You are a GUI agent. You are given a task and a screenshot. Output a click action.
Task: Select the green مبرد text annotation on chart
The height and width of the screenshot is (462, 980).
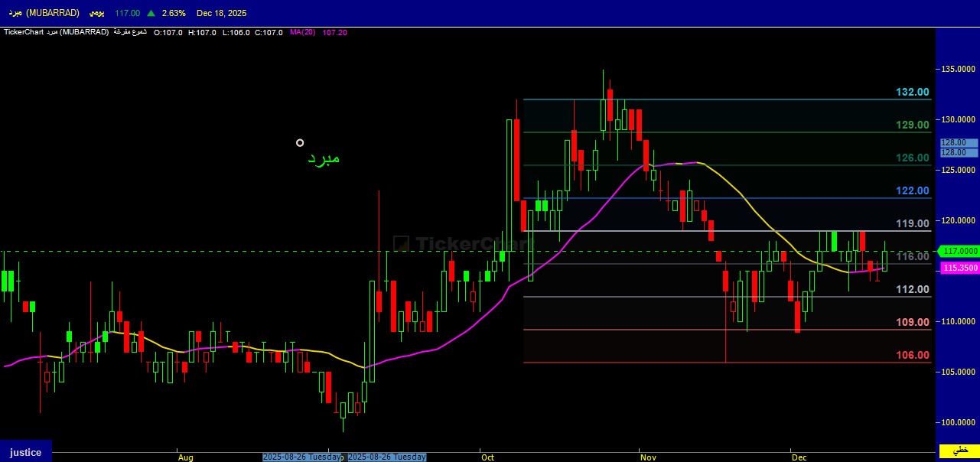point(324,158)
